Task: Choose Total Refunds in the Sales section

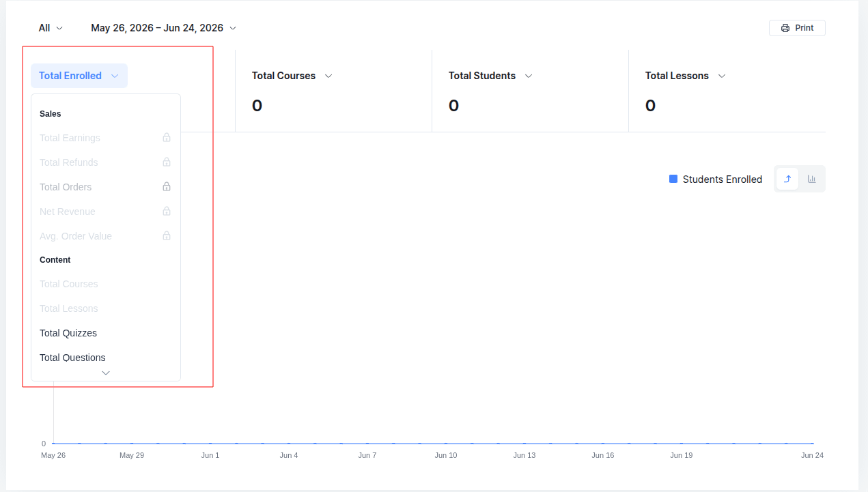Action: point(106,162)
